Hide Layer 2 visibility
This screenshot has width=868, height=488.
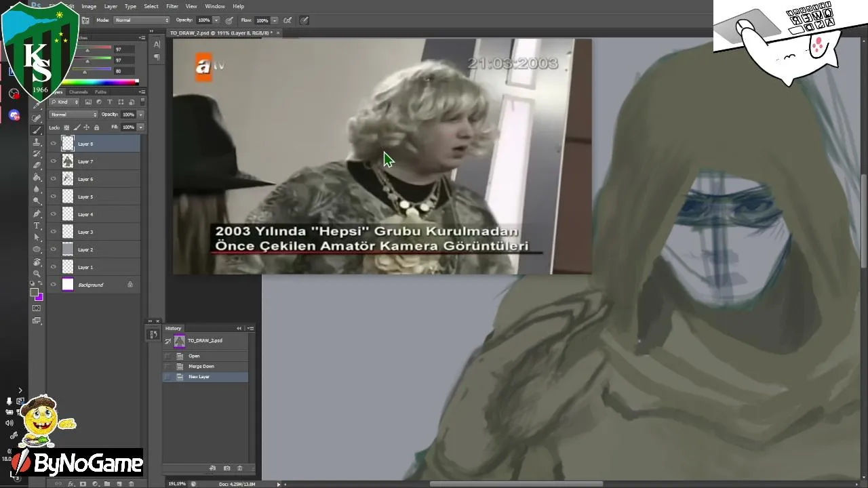click(x=54, y=249)
